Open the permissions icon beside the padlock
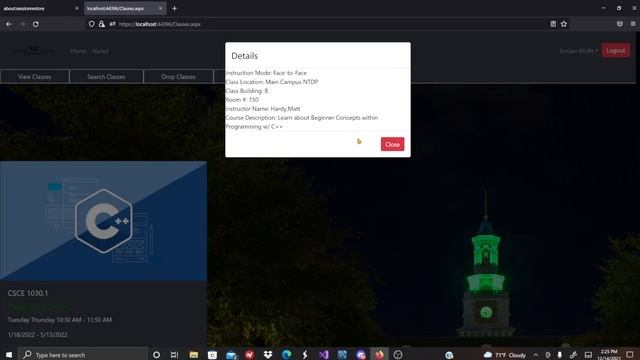Screen dimensions: 640x360 (112, 24)
